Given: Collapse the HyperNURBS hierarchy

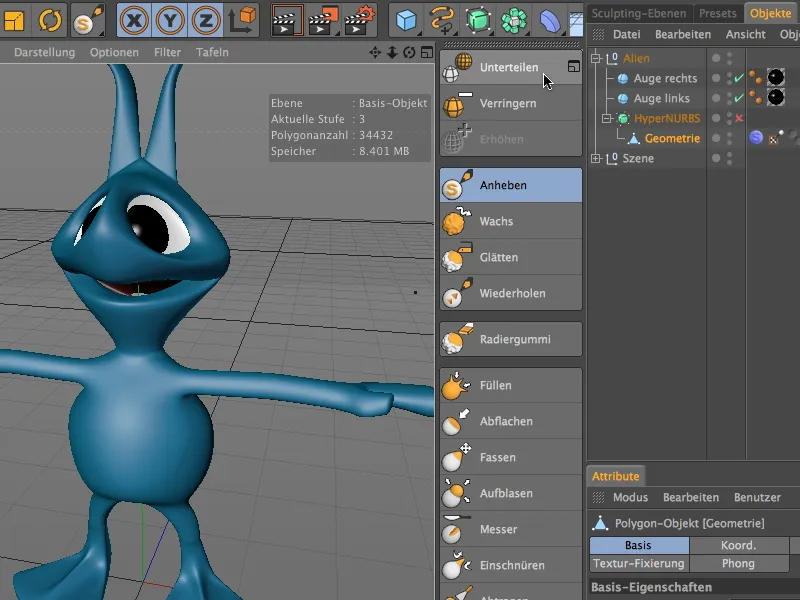Looking at the screenshot, I should [x=606, y=118].
